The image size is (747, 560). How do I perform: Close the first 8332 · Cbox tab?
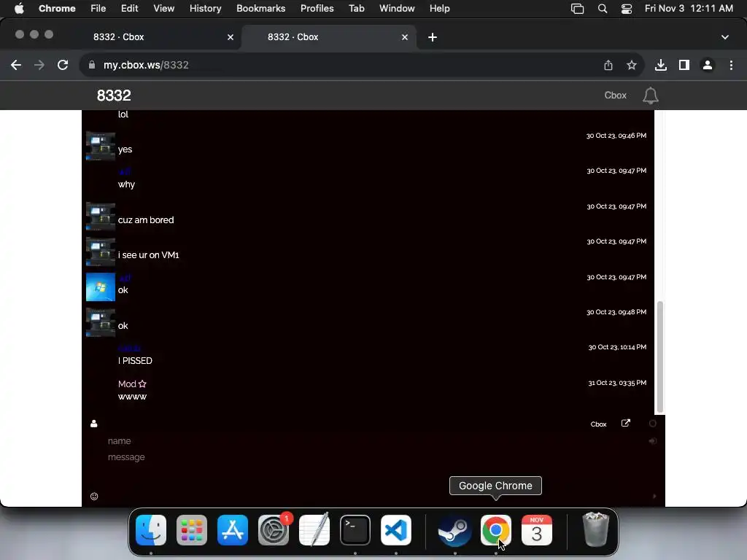point(230,37)
